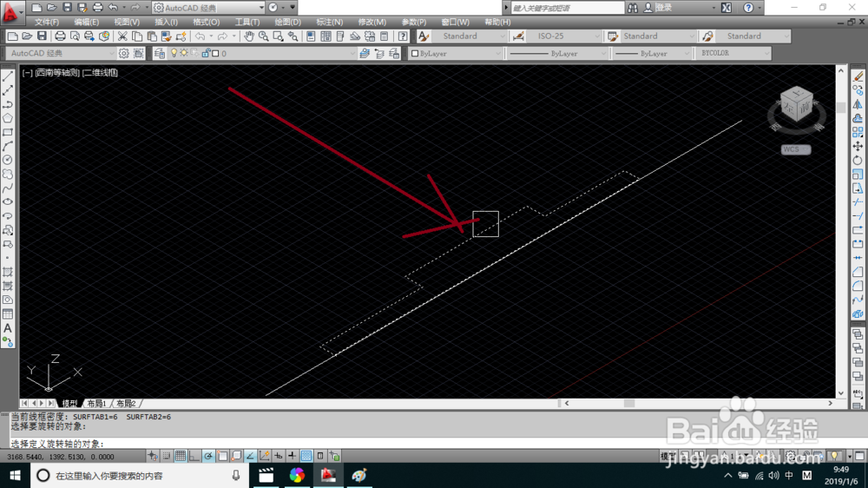Click the Plot printer icon

pyautogui.click(x=60, y=36)
